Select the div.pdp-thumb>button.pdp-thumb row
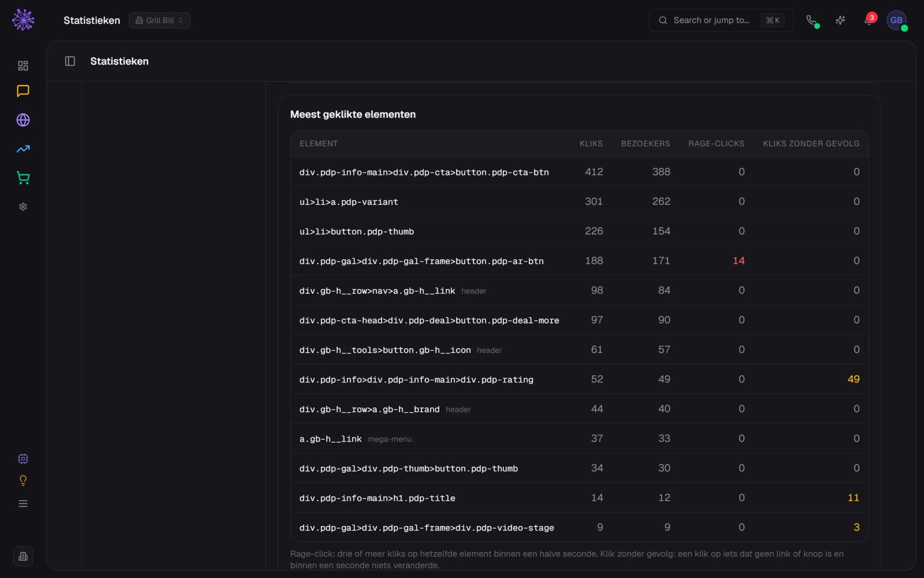 (x=579, y=468)
